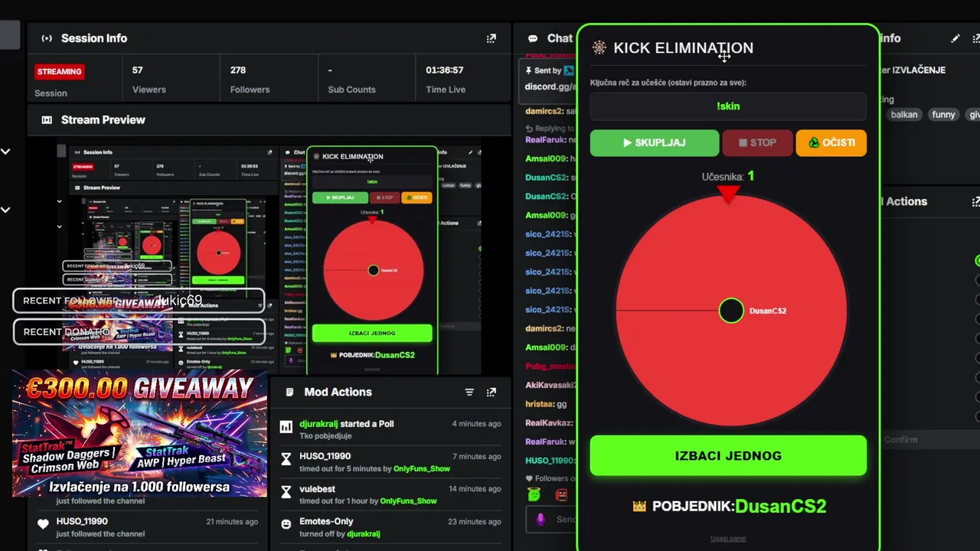Click hourglass icon for HUSO_11990 timeout
Screen dimensions: 980x551
[x=286, y=459]
